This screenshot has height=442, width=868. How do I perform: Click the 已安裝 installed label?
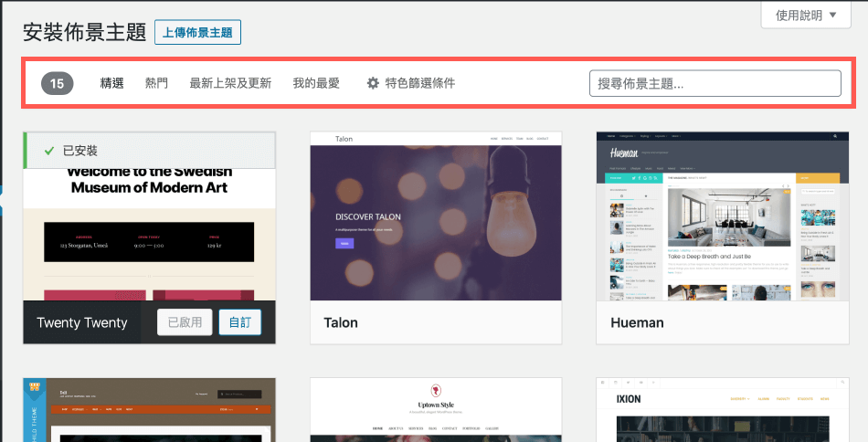click(x=80, y=151)
